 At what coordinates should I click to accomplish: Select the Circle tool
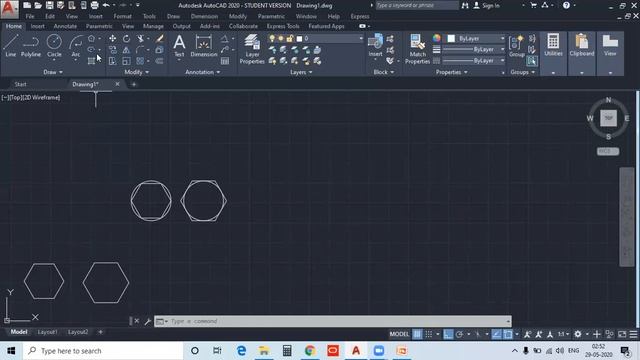(54, 45)
